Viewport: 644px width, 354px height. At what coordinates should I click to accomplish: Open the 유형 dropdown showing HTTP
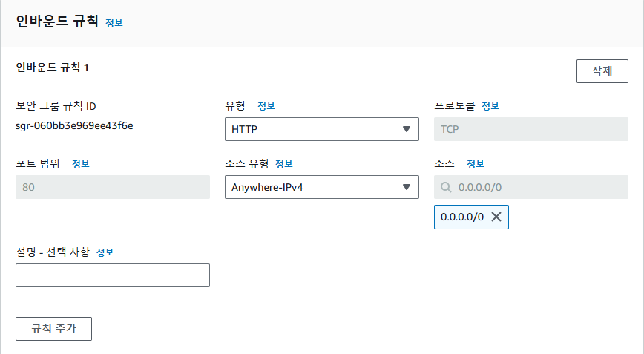[x=321, y=129]
